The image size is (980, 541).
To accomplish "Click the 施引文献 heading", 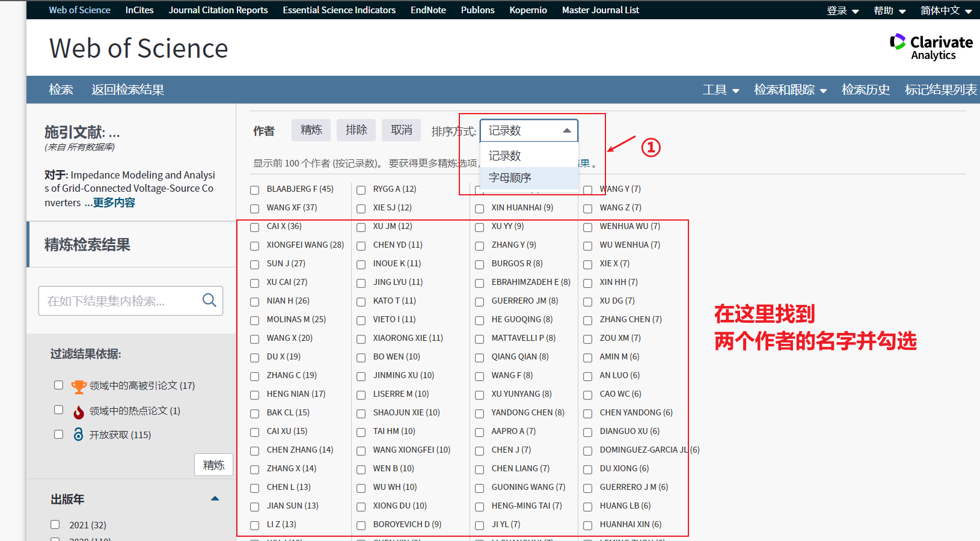I will pos(82,132).
